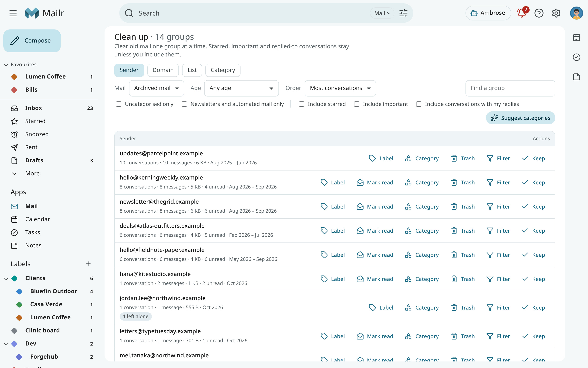This screenshot has width=588, height=368.
Task: Trash the jordan.lee@northwind.example group
Action: (x=463, y=308)
